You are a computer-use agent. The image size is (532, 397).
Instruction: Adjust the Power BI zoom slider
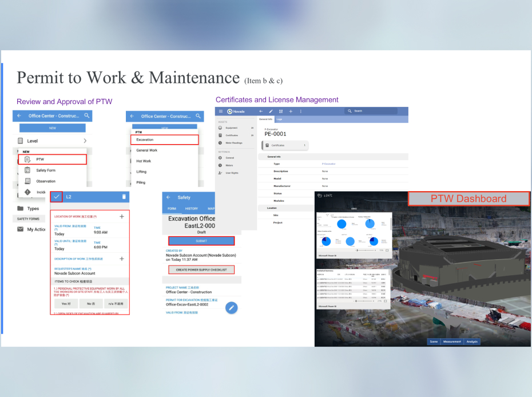[358, 250]
